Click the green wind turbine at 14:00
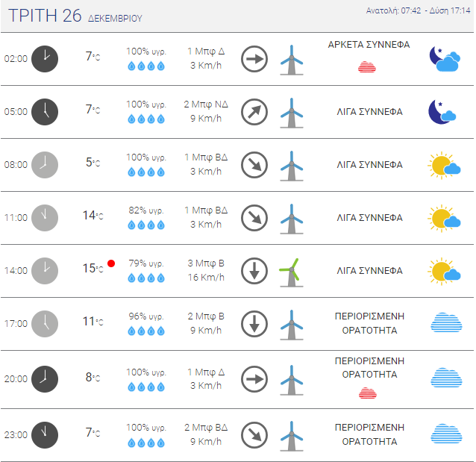 (x=290, y=270)
